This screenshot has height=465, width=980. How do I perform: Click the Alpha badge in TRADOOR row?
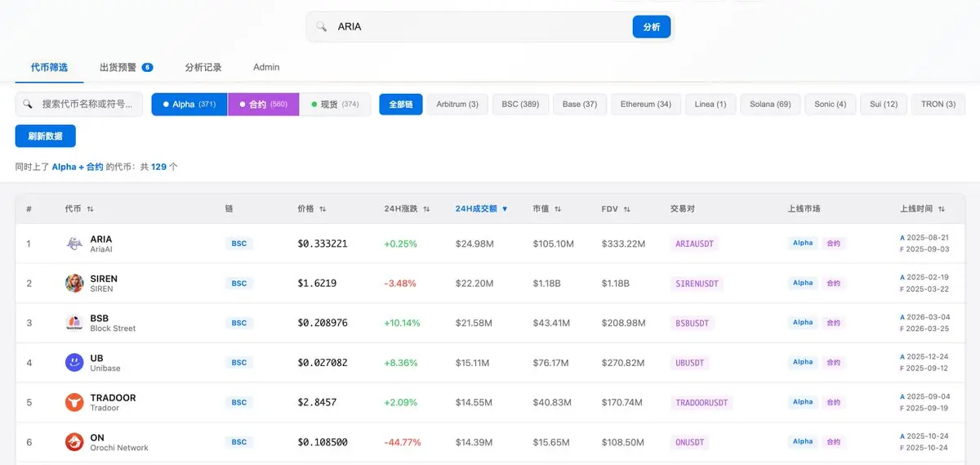click(803, 402)
